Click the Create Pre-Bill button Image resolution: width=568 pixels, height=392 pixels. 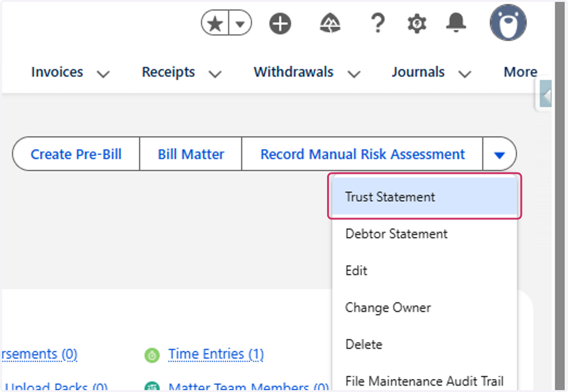point(76,154)
